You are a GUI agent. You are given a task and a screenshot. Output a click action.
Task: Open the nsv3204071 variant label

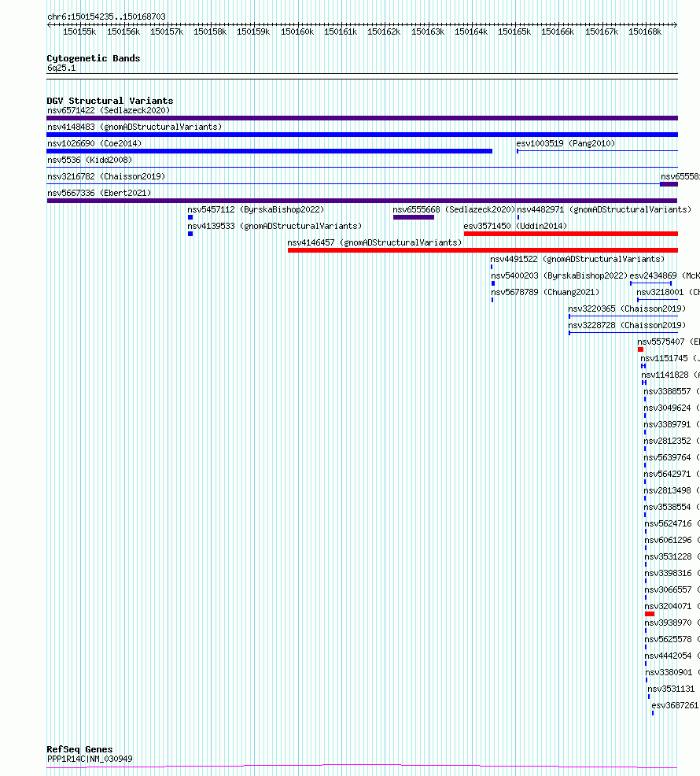pos(672,606)
